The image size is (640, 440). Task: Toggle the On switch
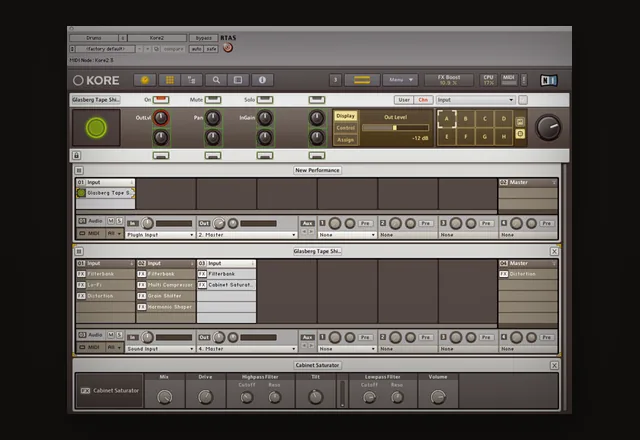point(161,100)
